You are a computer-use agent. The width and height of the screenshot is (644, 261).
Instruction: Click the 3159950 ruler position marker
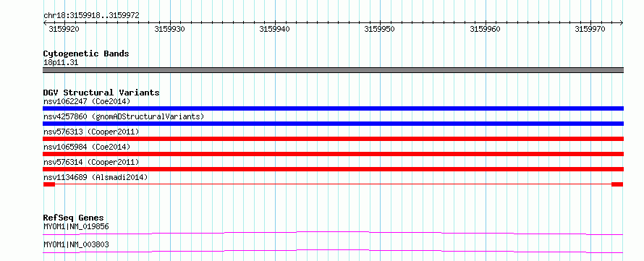[380, 29]
